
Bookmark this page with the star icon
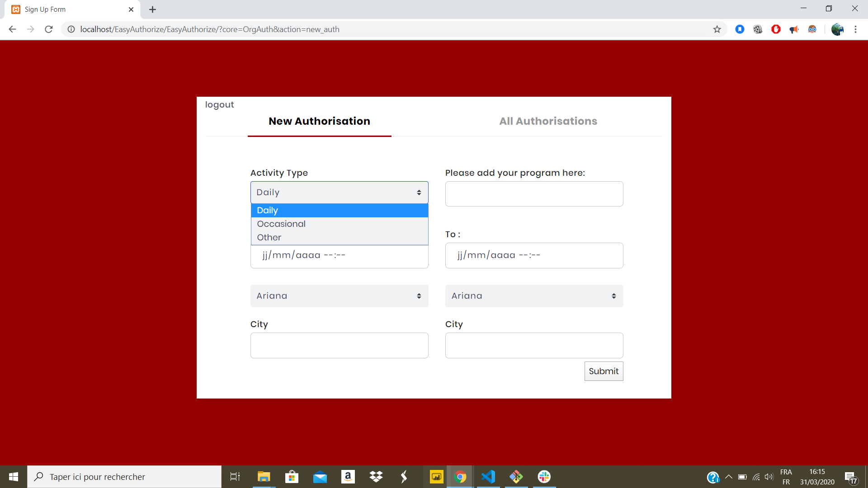(x=717, y=29)
